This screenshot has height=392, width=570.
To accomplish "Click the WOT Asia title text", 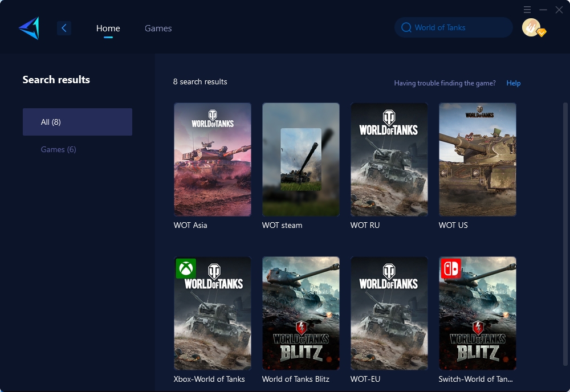I will [190, 225].
